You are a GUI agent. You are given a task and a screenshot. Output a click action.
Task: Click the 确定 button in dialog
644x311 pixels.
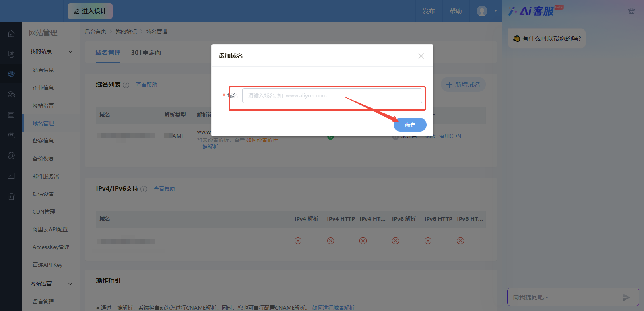pyautogui.click(x=410, y=125)
